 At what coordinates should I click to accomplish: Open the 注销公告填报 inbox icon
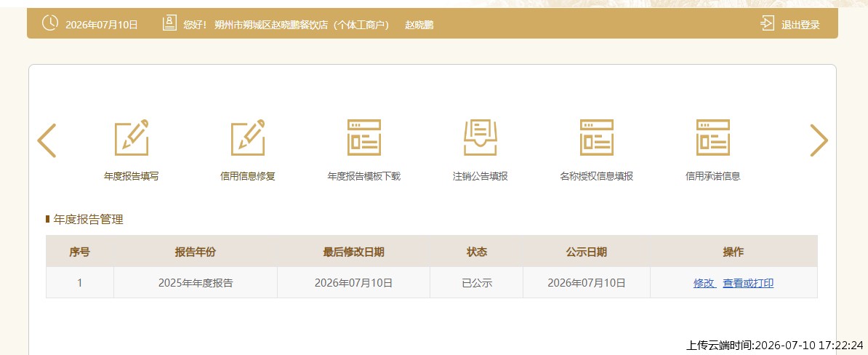tap(480, 137)
